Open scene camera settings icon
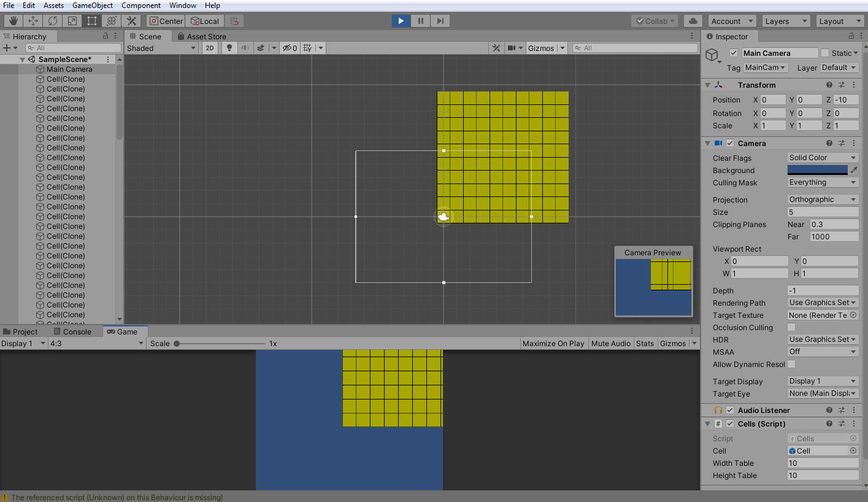The width and height of the screenshot is (868, 502). [x=512, y=48]
